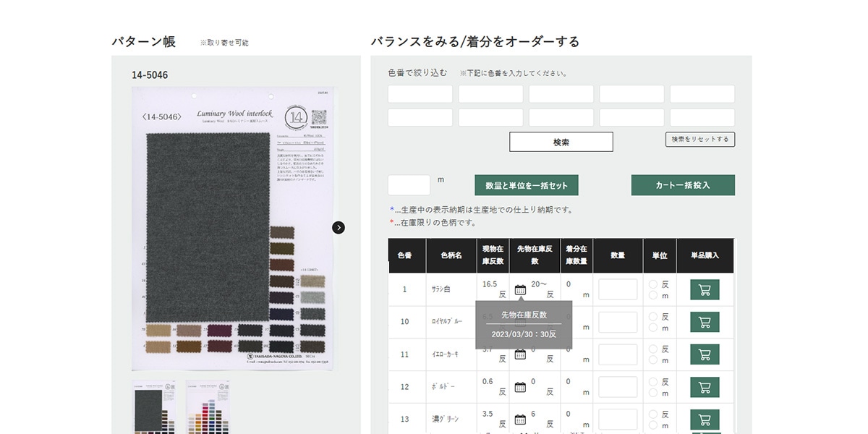Click the 単品購入 column header
This screenshot has width=868, height=434.
(705, 256)
